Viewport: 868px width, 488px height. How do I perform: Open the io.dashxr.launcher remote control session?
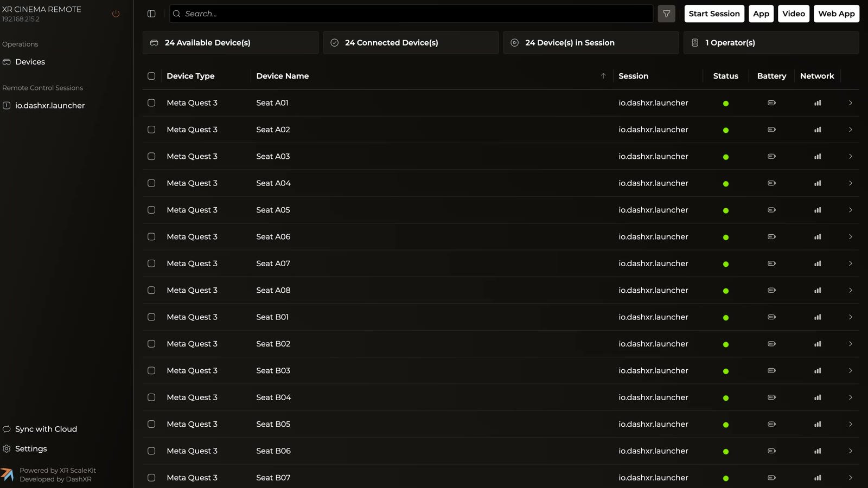point(50,106)
